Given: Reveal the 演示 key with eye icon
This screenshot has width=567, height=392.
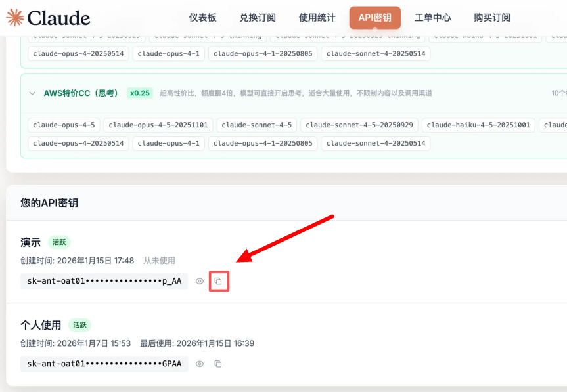Looking at the screenshot, I should 200,281.
